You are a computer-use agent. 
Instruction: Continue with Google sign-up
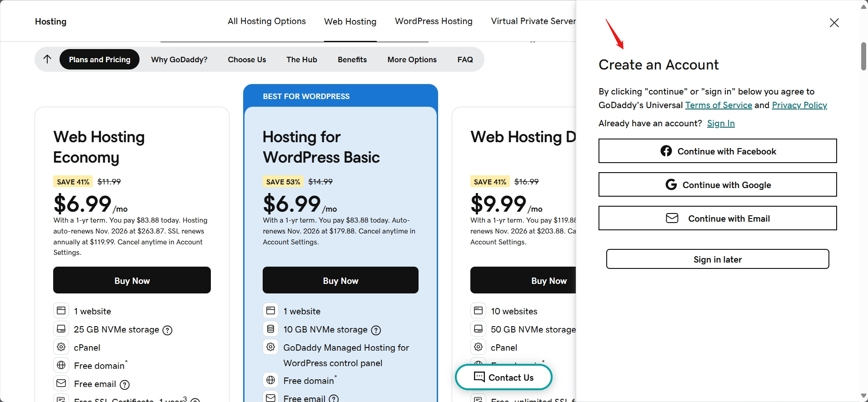tap(717, 185)
